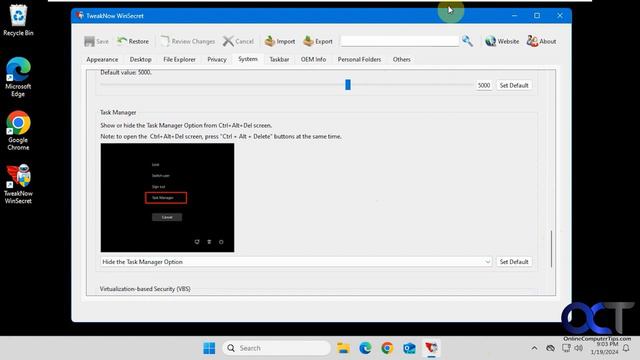Click the TweakNow WinSecret title bar icon
The width and height of the screenshot is (640, 360).
pos(80,16)
